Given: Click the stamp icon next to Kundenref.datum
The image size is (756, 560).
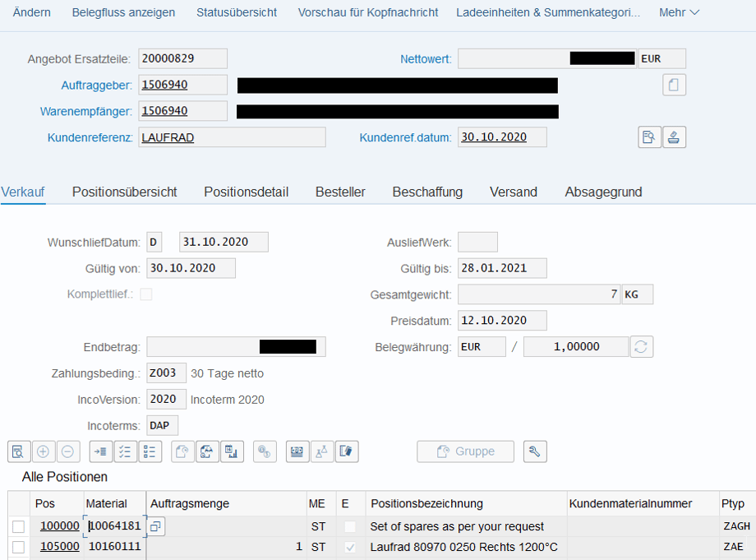Looking at the screenshot, I should pos(674,137).
